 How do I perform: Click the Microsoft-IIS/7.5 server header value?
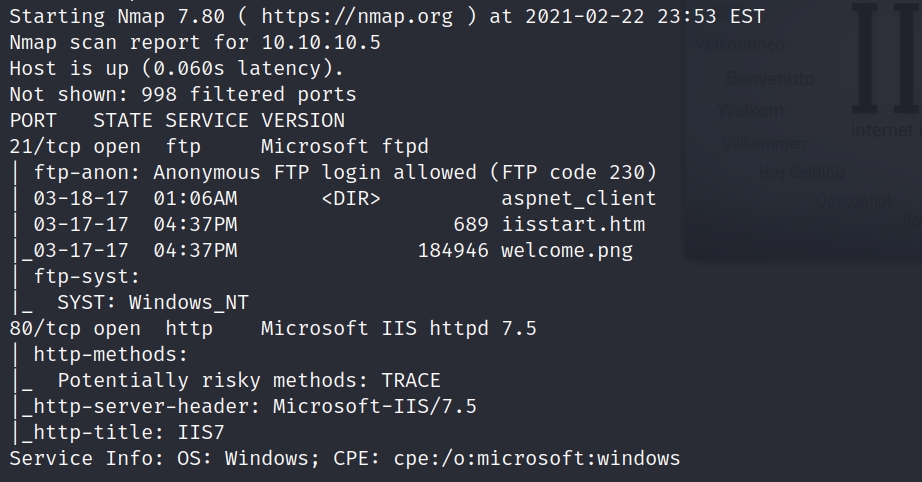coord(375,407)
